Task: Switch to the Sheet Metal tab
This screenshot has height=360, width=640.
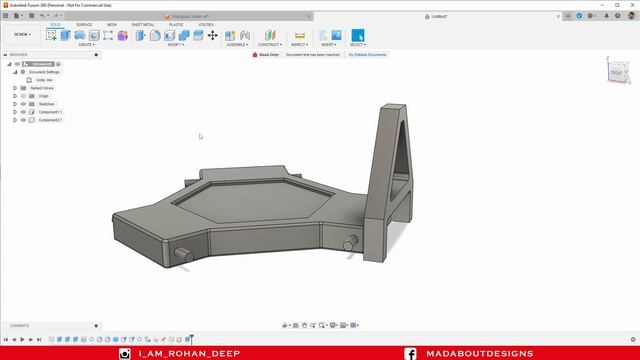Action: click(x=143, y=25)
